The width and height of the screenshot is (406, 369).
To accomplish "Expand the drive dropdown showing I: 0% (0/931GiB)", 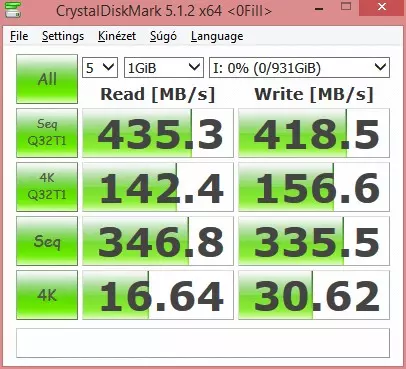I will (299, 68).
